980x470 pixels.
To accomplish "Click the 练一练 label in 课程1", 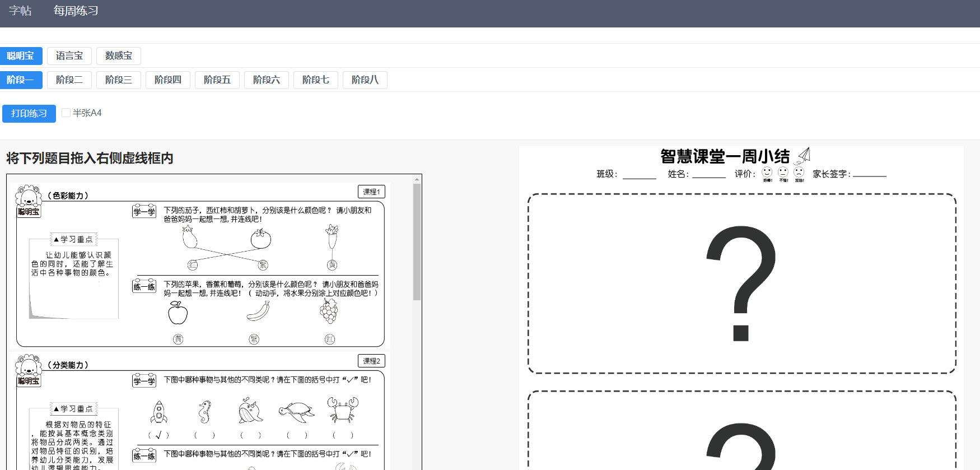I will pyautogui.click(x=144, y=286).
